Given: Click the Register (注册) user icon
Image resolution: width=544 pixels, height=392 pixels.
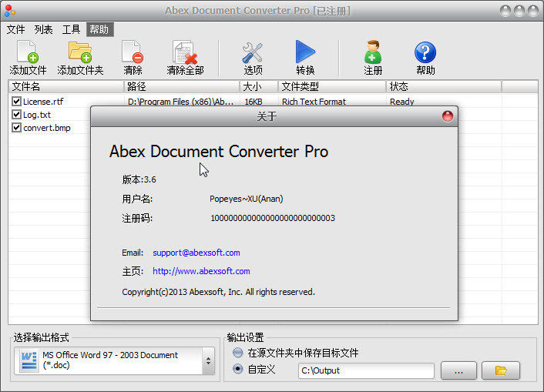Looking at the screenshot, I should click(x=373, y=52).
